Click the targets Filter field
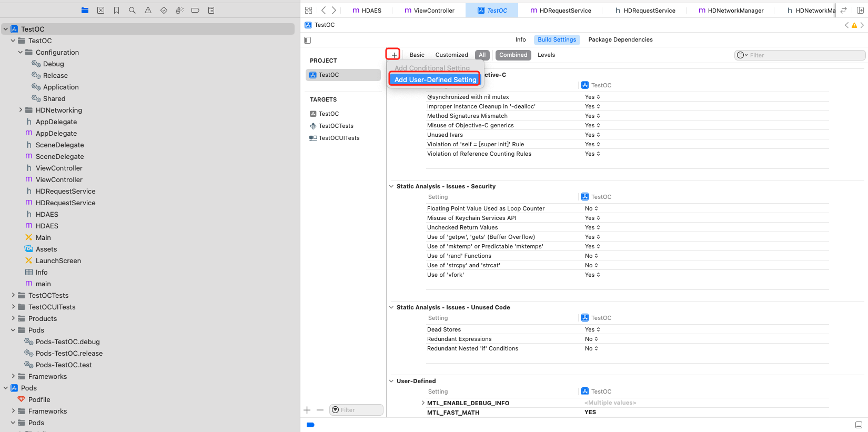Screen dimensions: 868x432 click(356, 410)
